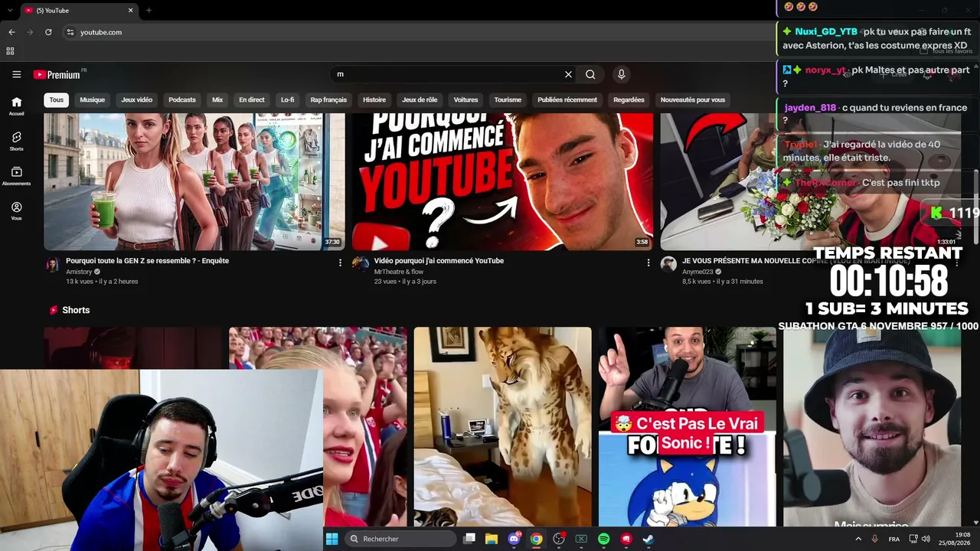Open Shorts from the left sidebar
Viewport: 980px width, 551px height.
click(16, 141)
